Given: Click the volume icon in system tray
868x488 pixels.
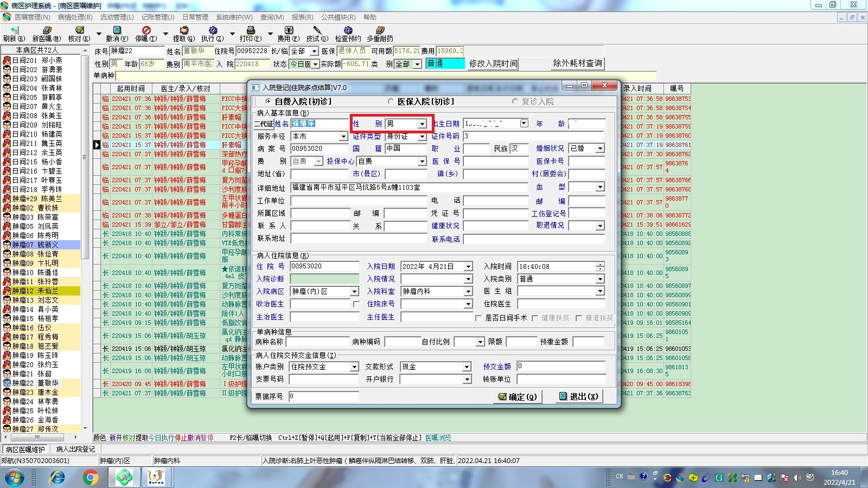Looking at the screenshot, I should click(x=797, y=477).
